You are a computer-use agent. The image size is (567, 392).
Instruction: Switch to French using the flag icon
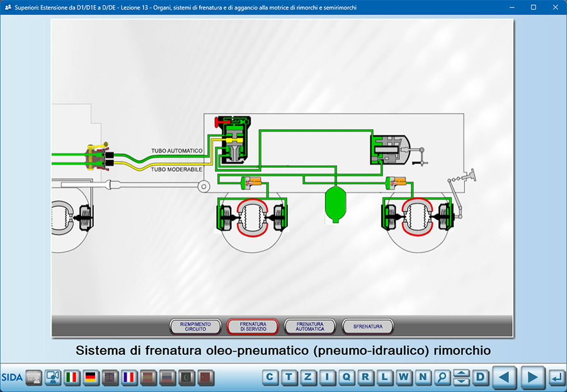pos(129,378)
